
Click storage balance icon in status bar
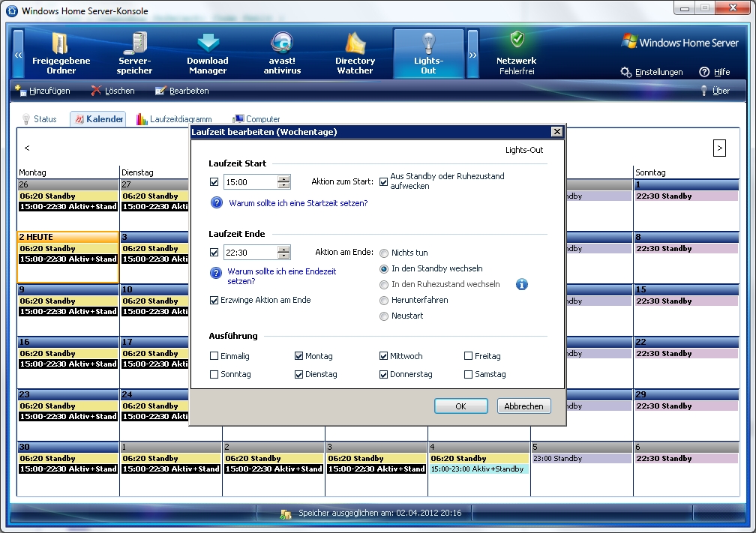(x=286, y=514)
